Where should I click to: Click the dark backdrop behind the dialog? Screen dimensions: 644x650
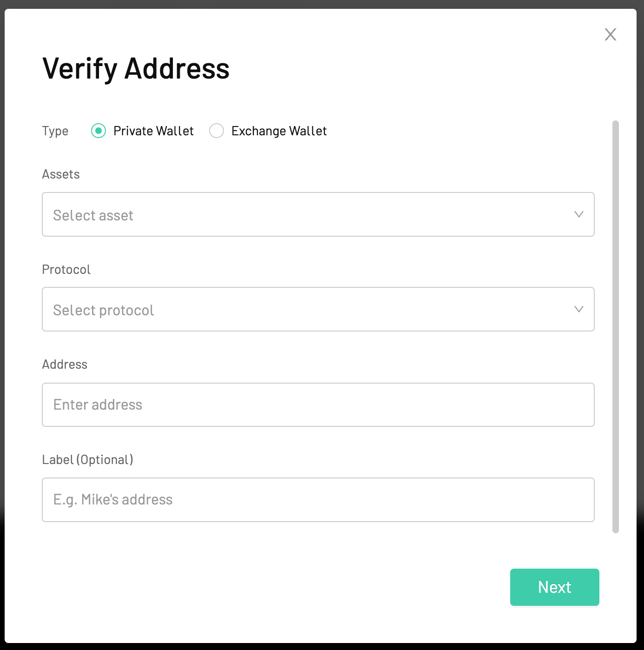pos(322,4)
